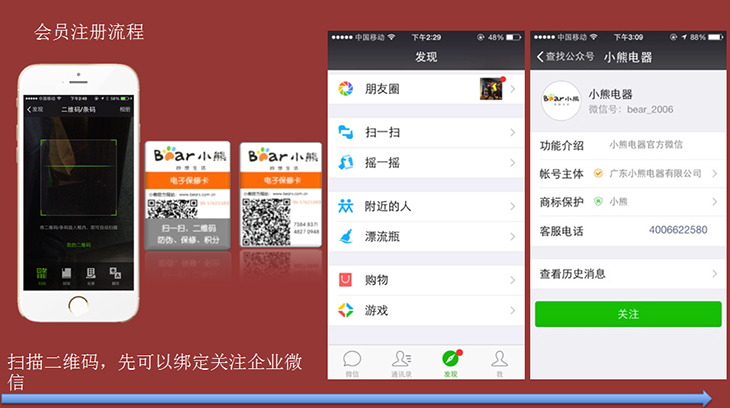Select the book cover scan mode icon on phone
Viewport: 730px width, 408px height.
(x=67, y=275)
